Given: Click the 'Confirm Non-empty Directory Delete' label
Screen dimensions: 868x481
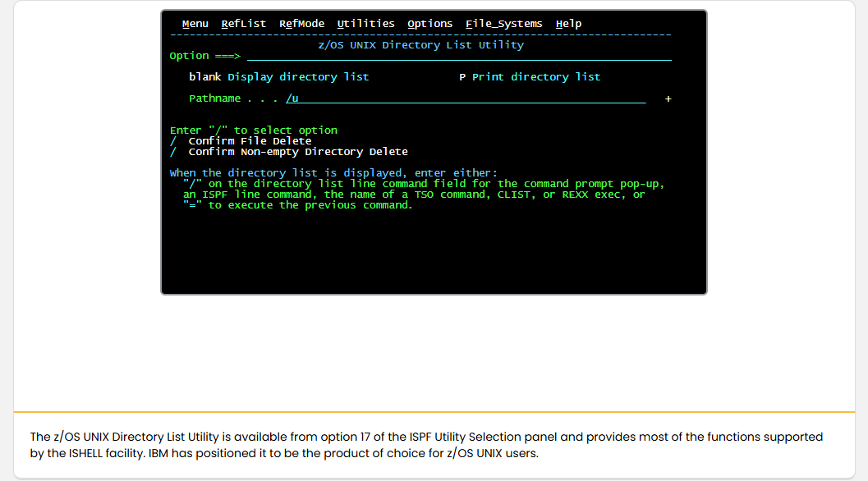Looking at the screenshot, I should [x=298, y=152].
